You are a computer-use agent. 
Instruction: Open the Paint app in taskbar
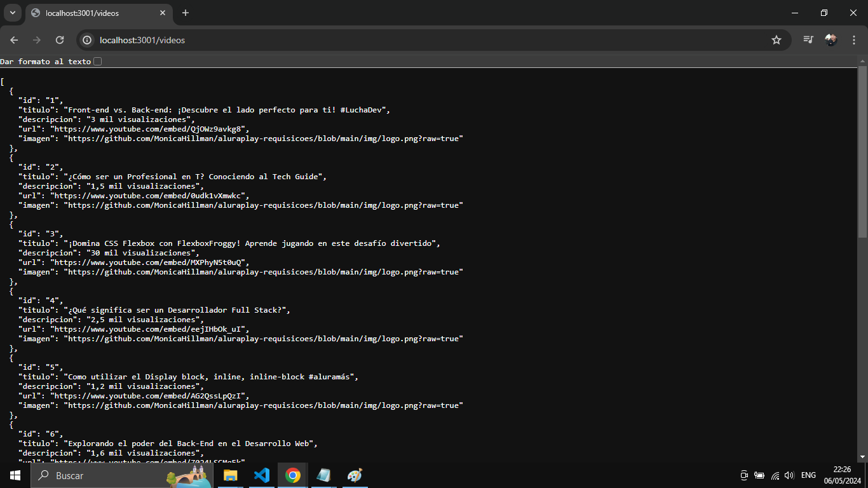355,475
